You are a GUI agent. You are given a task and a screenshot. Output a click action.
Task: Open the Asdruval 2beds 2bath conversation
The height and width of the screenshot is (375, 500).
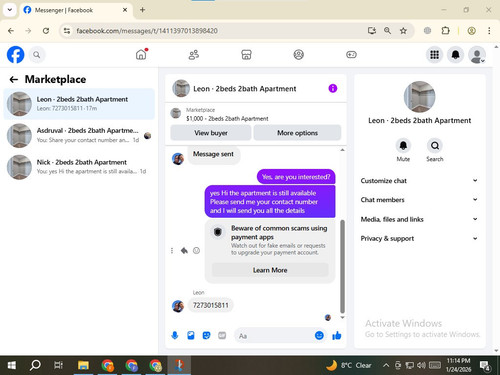click(79, 135)
